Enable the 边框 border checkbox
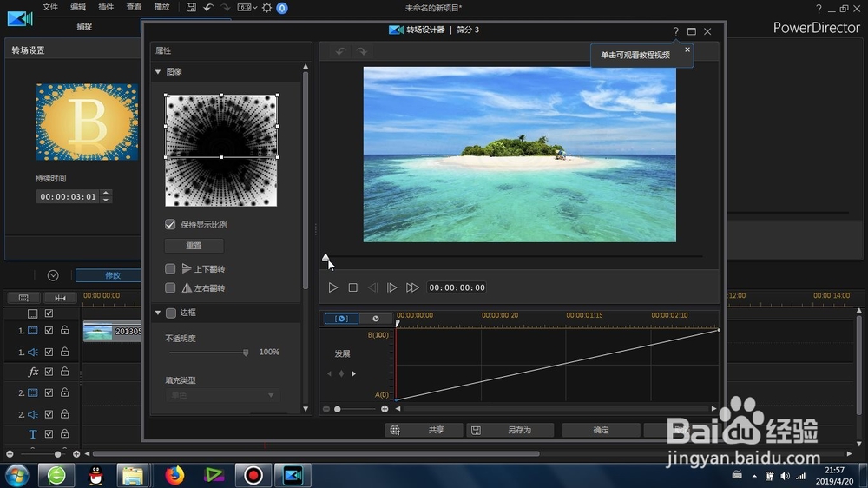The width and height of the screenshot is (868, 488). 171,313
